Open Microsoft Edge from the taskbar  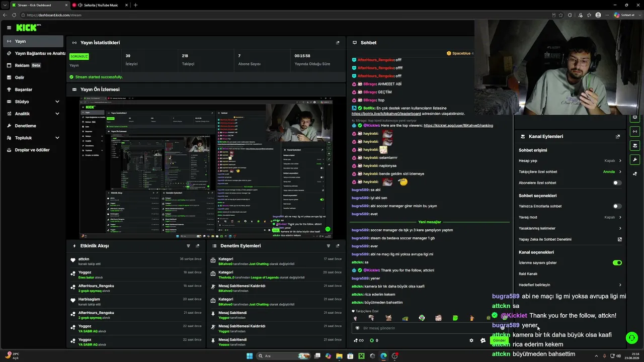pos(383,356)
